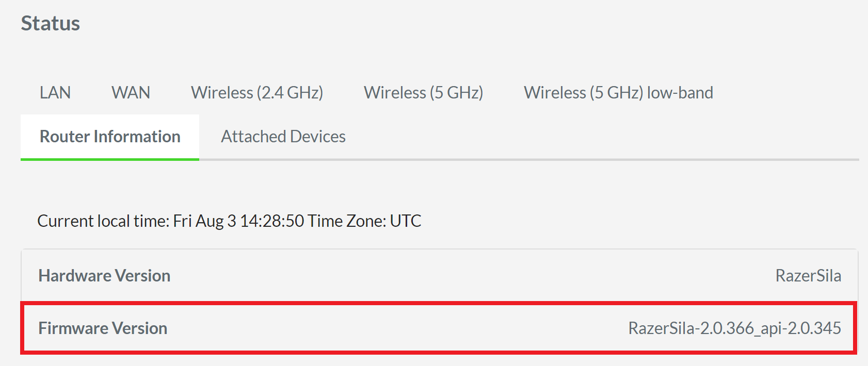Select the Wireless (5 GHz) low-band tab

coord(618,93)
